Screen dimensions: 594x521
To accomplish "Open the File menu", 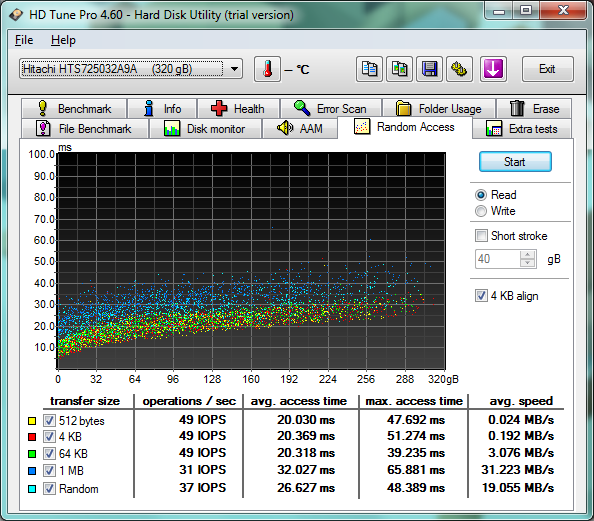I will tap(24, 40).
